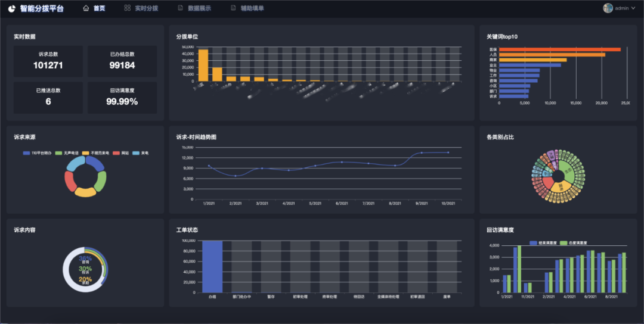Click the document icon beside 数据展示
The image size is (644, 324).
tap(181, 8)
